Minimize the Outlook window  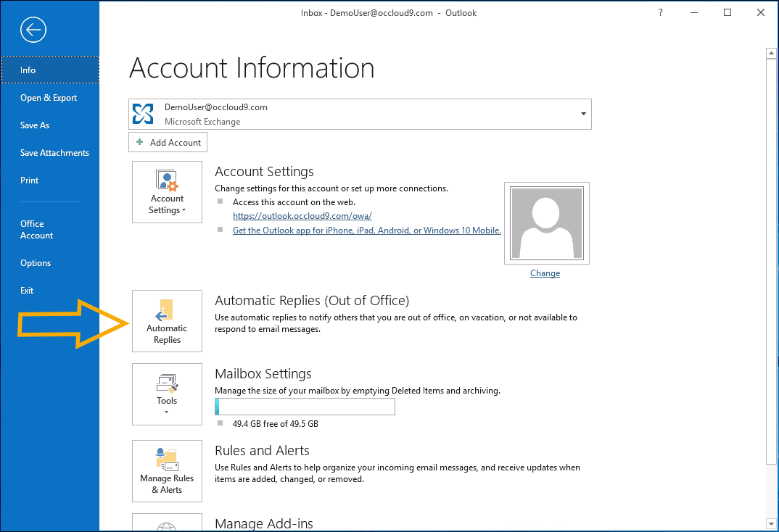point(694,13)
